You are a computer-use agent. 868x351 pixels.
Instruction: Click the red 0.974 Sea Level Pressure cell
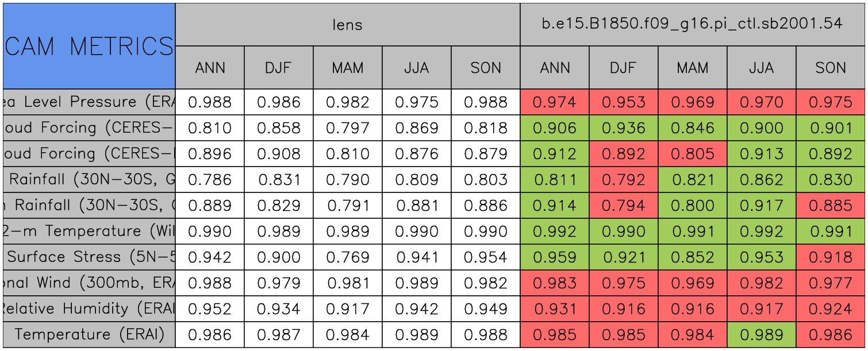(554, 102)
